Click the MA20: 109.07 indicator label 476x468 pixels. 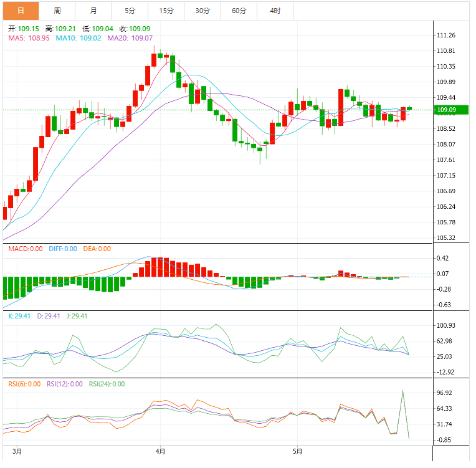(x=130, y=39)
